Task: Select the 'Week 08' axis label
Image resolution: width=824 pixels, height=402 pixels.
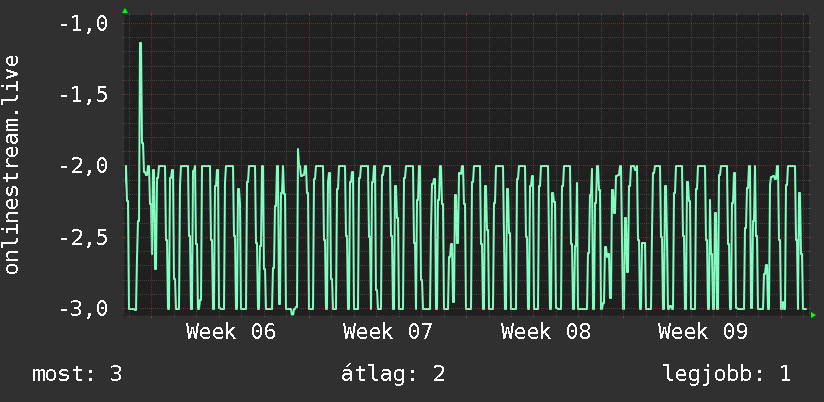Action: (x=545, y=332)
